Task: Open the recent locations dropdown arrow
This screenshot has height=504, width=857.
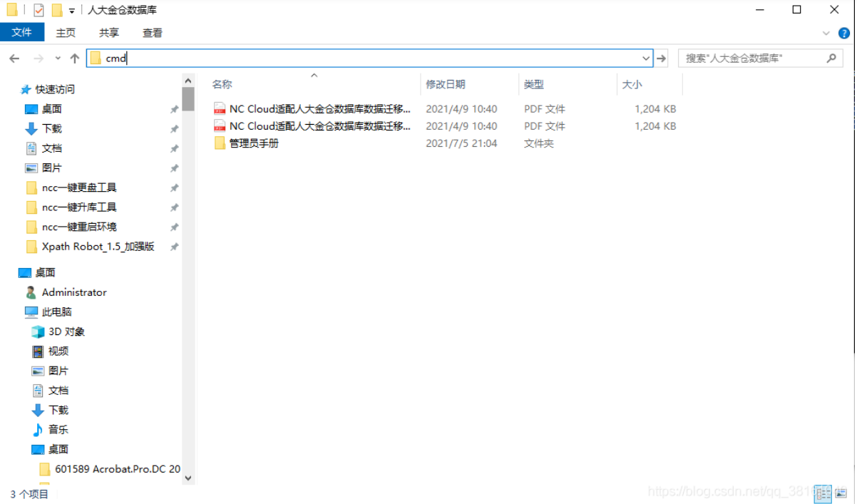Action: 57,58
